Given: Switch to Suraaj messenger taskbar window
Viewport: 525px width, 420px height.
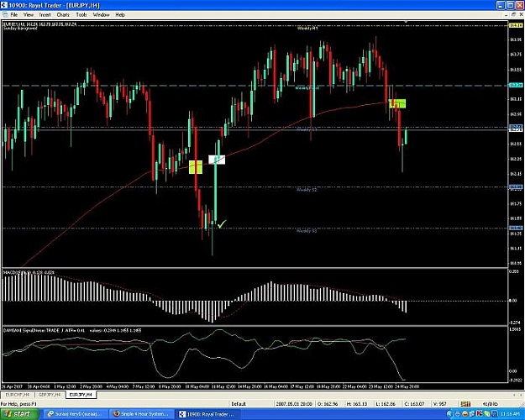Looking at the screenshot, I should click(77, 414).
